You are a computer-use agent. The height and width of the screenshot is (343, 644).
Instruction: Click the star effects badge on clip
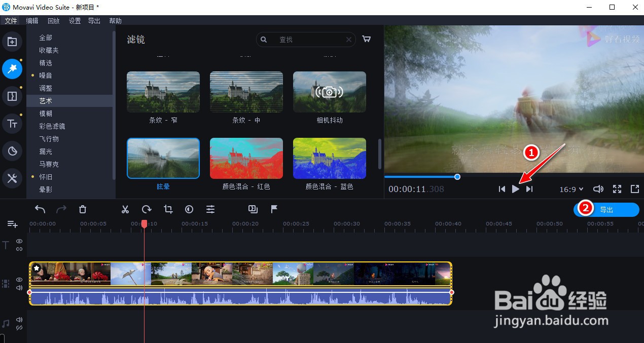(37, 268)
